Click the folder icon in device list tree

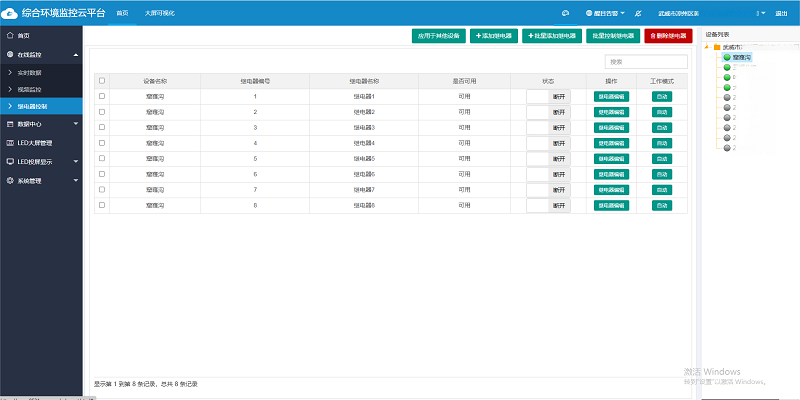point(717,47)
